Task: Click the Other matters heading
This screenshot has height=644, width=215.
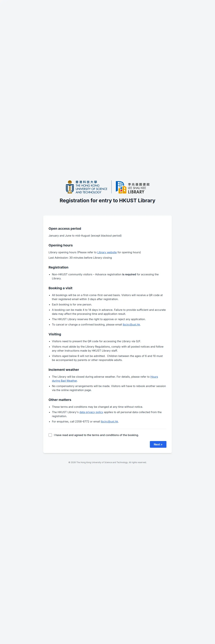Action: click(x=60, y=400)
